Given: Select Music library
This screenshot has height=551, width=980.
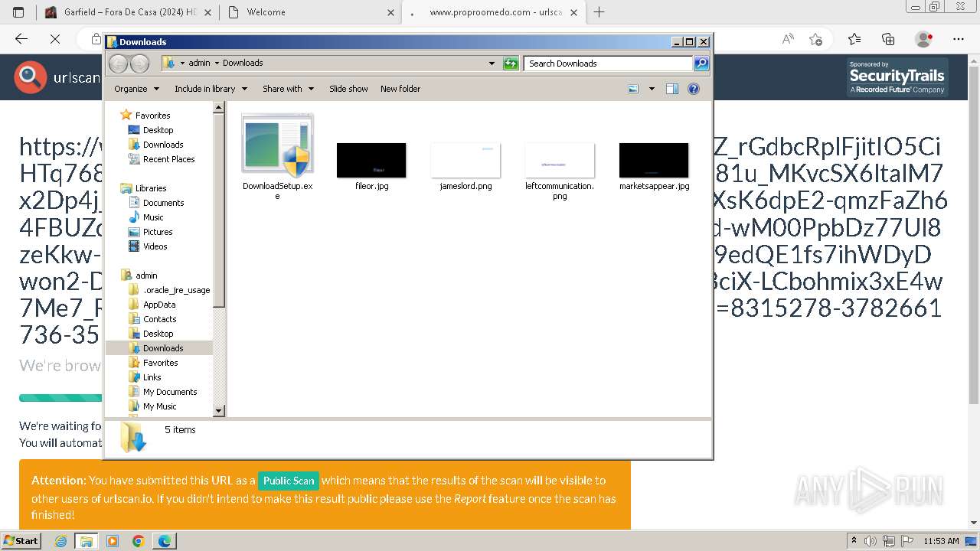Looking at the screenshot, I should [153, 217].
